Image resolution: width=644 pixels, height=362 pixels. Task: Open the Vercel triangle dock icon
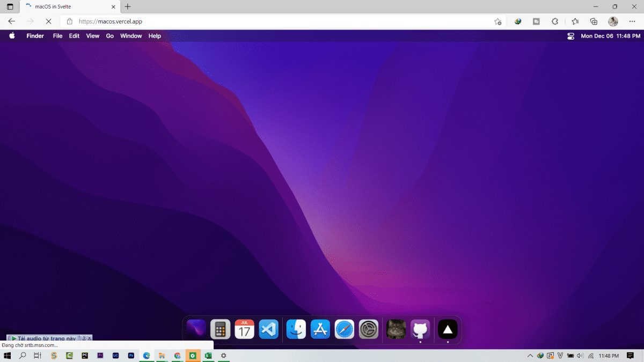point(448,329)
